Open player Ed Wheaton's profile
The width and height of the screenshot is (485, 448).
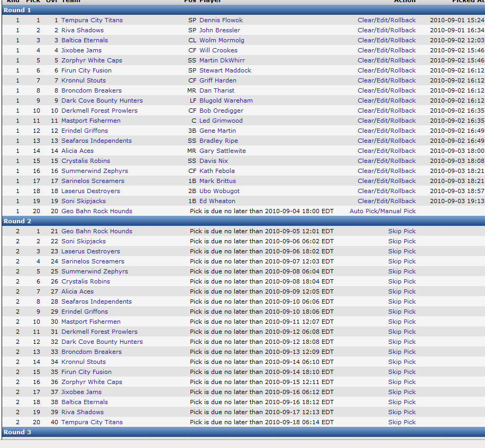[x=217, y=201]
